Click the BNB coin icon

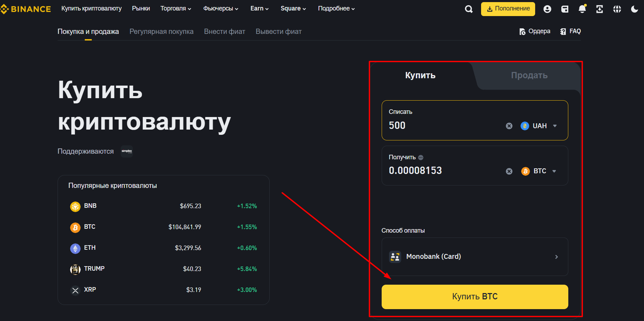[x=75, y=206]
